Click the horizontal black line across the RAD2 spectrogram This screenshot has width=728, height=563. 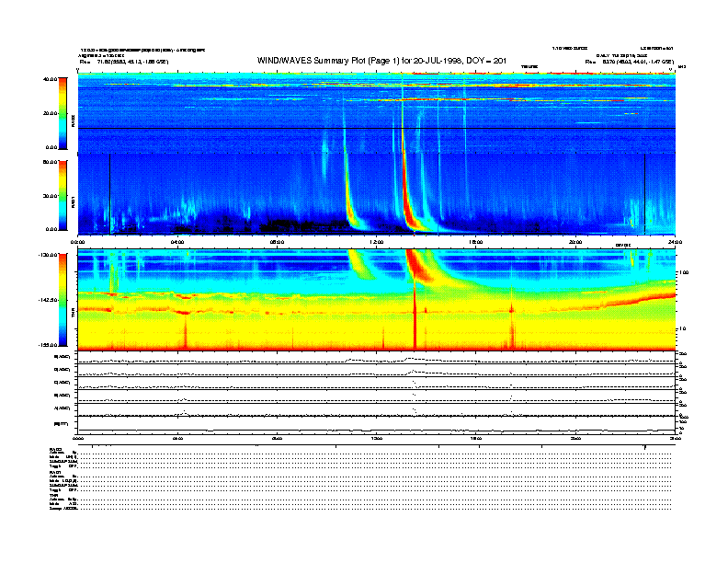click(x=377, y=128)
